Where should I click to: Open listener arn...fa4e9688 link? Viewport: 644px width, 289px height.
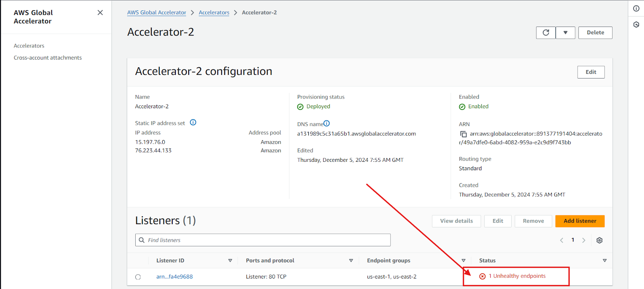(x=175, y=277)
